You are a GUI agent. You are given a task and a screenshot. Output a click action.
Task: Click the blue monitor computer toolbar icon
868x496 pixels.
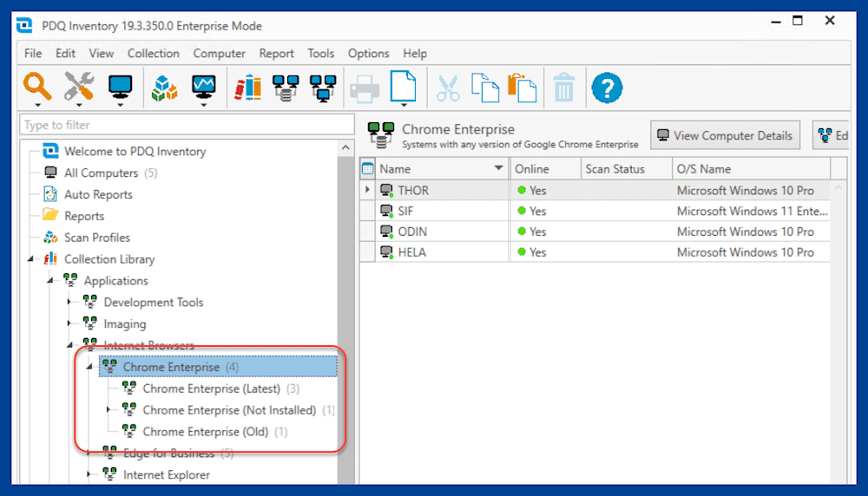(x=120, y=86)
